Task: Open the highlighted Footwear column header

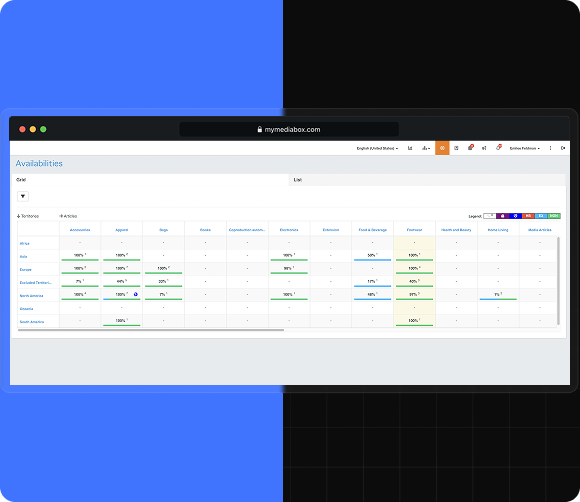Action: (x=414, y=230)
